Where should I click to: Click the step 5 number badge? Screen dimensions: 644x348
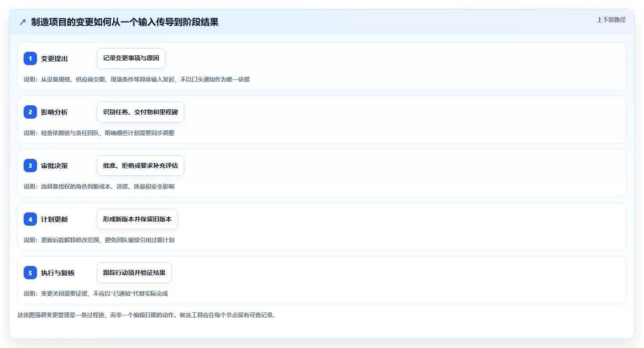pyautogui.click(x=30, y=273)
